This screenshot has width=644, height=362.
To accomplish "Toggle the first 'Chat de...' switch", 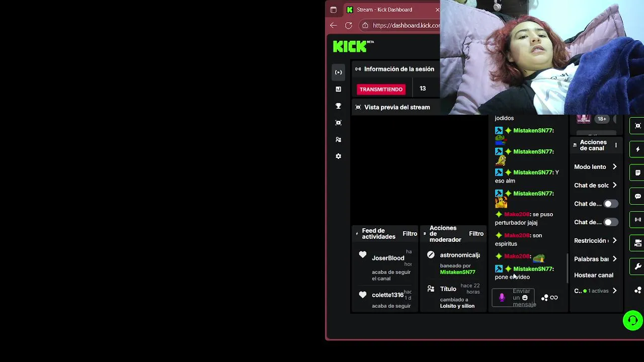I will (610, 204).
